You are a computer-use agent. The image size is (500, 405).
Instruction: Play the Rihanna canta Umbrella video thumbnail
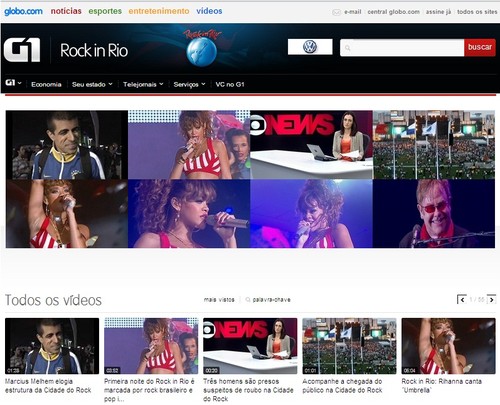448,346
